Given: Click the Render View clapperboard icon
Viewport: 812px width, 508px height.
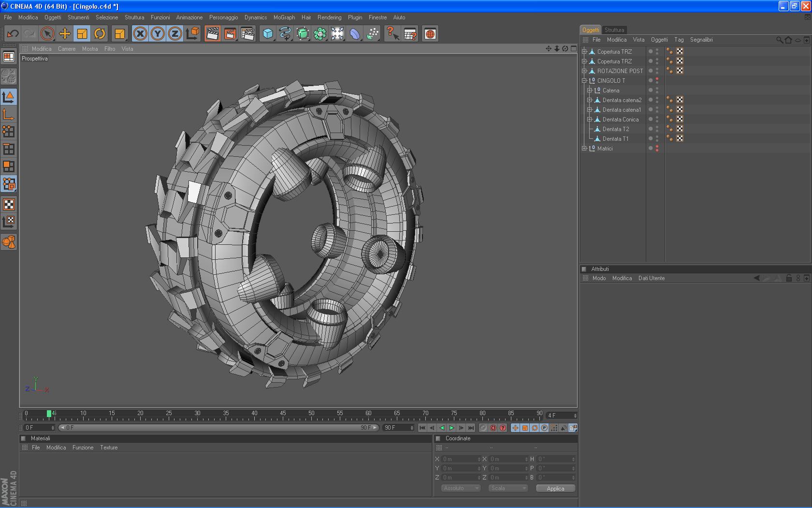Looking at the screenshot, I should click(x=212, y=33).
